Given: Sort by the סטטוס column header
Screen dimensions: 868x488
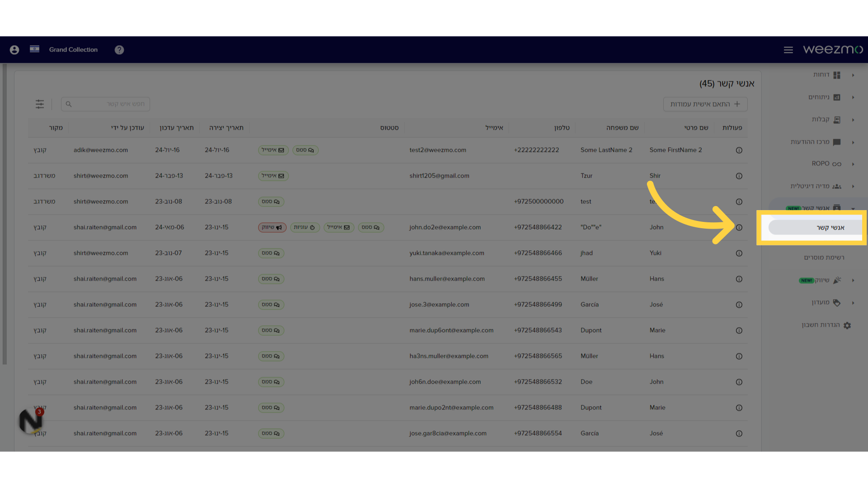Looking at the screenshot, I should (x=389, y=128).
